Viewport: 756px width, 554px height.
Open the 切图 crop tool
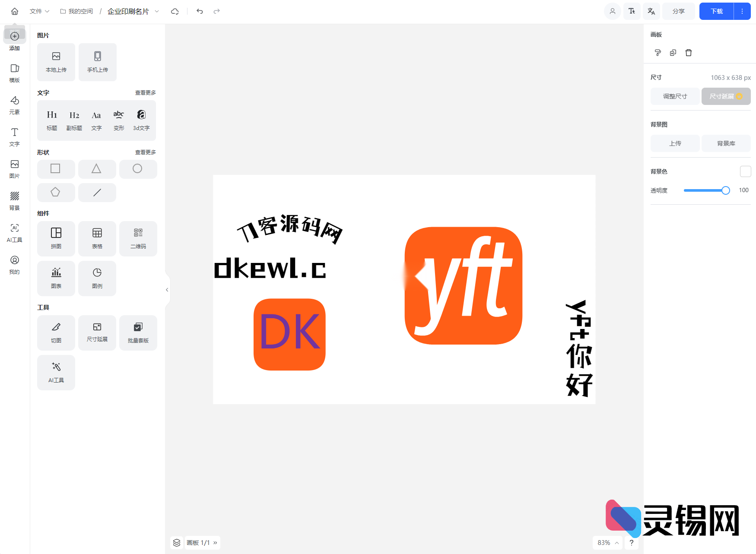[x=56, y=332]
